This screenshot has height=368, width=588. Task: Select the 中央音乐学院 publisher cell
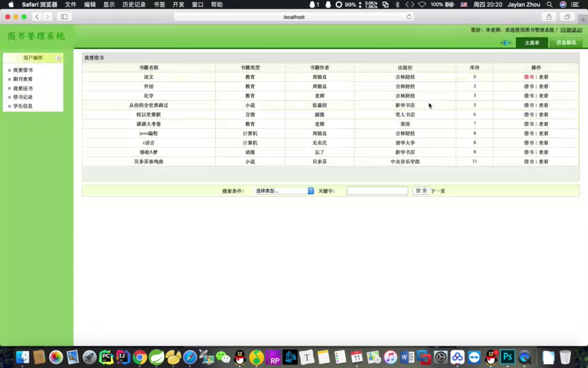pyautogui.click(x=405, y=162)
